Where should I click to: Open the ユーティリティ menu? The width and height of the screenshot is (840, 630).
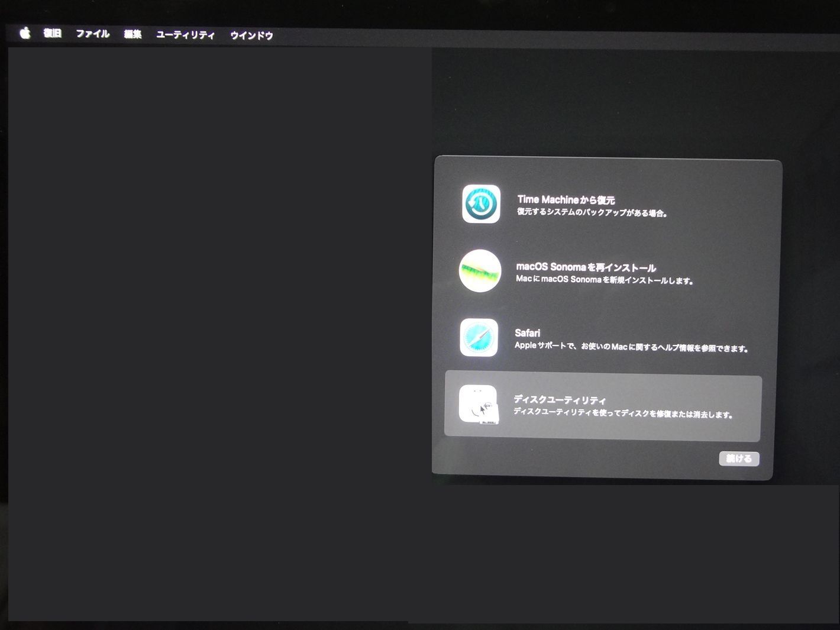click(x=185, y=35)
